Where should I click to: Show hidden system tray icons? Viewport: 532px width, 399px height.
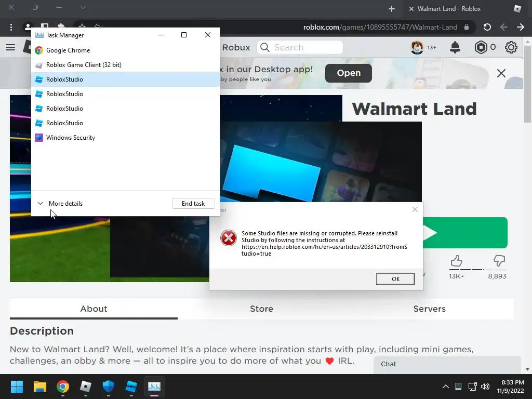445,387
